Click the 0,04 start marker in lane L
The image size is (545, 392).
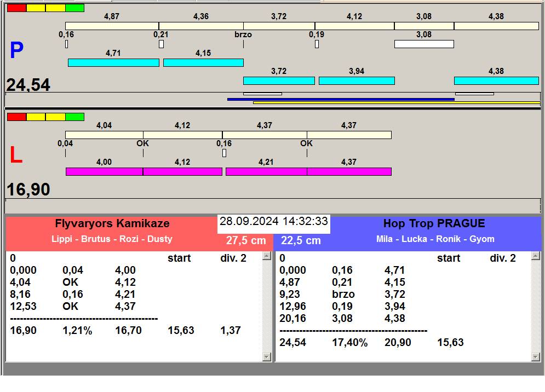[x=65, y=153]
